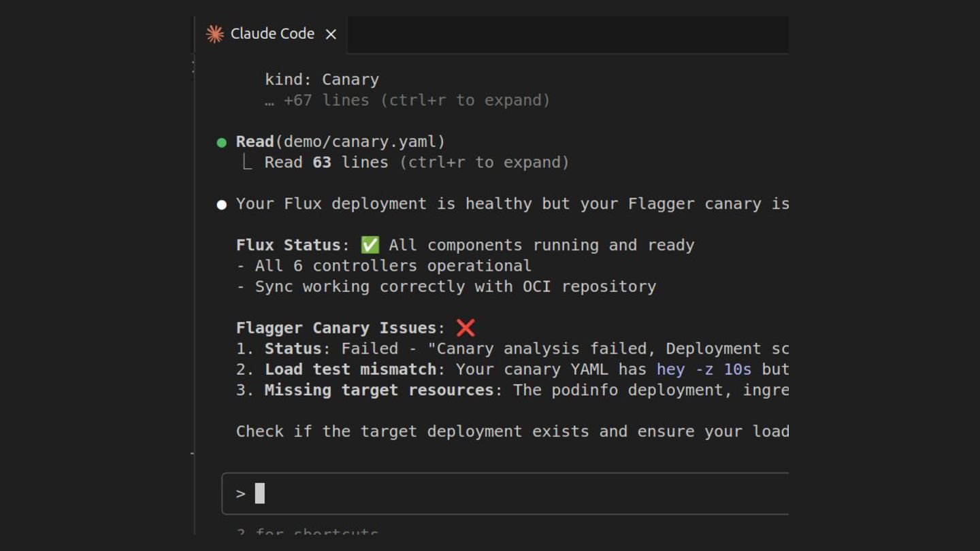Image resolution: width=980 pixels, height=551 pixels.
Task: Click the '? for shortcuts' hint text
Action: pyautogui.click(x=307, y=532)
